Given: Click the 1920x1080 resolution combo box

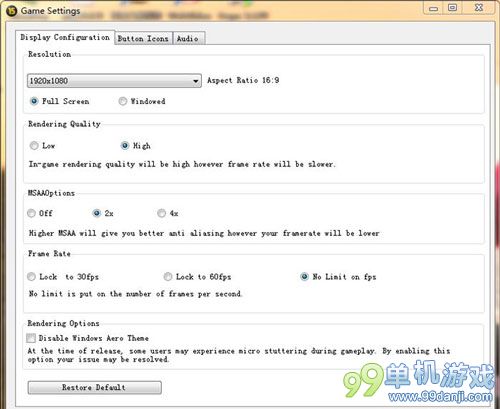Looking at the screenshot, I should click(114, 81).
